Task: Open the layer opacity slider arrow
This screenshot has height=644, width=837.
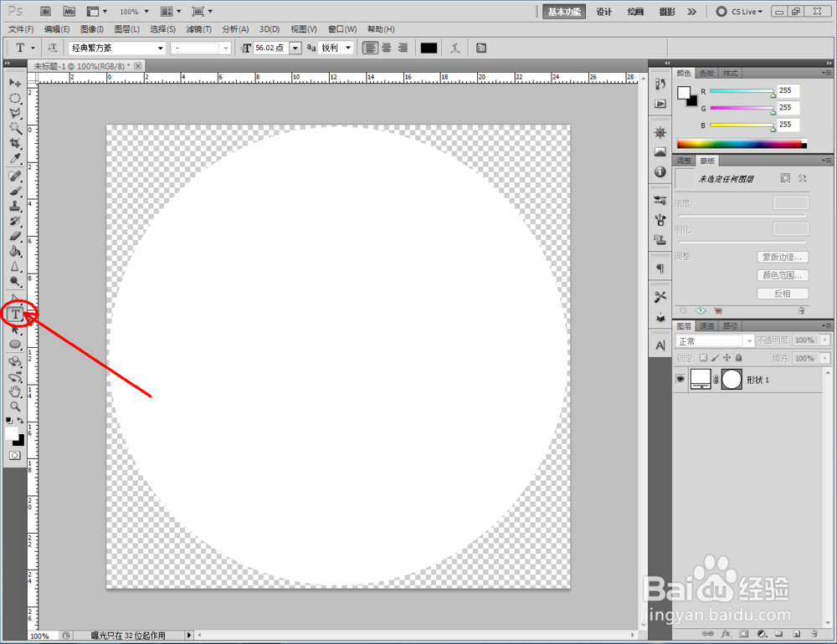Action: pyautogui.click(x=825, y=340)
